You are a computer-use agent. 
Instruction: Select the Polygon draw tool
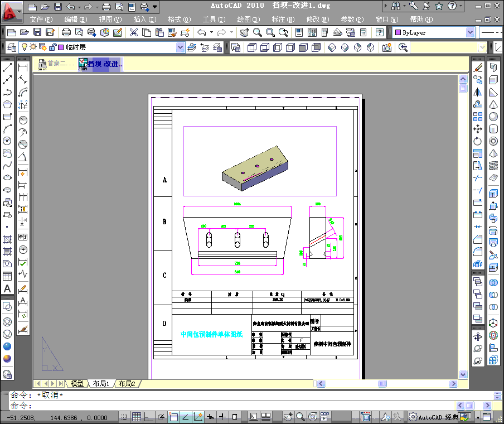coord(7,104)
